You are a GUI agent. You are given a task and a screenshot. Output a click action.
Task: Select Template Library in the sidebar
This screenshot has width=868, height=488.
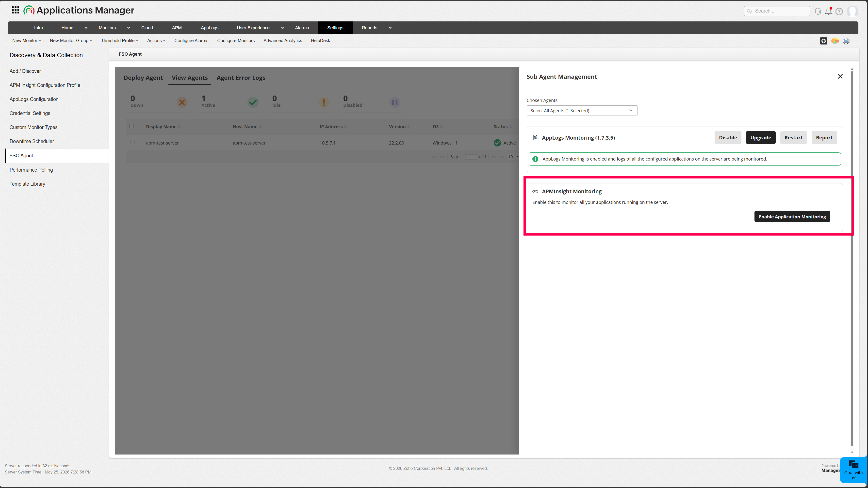coord(27,184)
